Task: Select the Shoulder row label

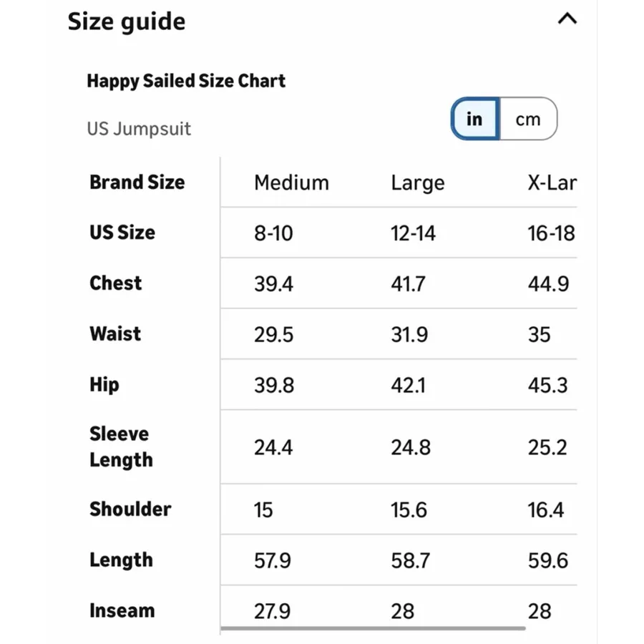Action: 130,509
